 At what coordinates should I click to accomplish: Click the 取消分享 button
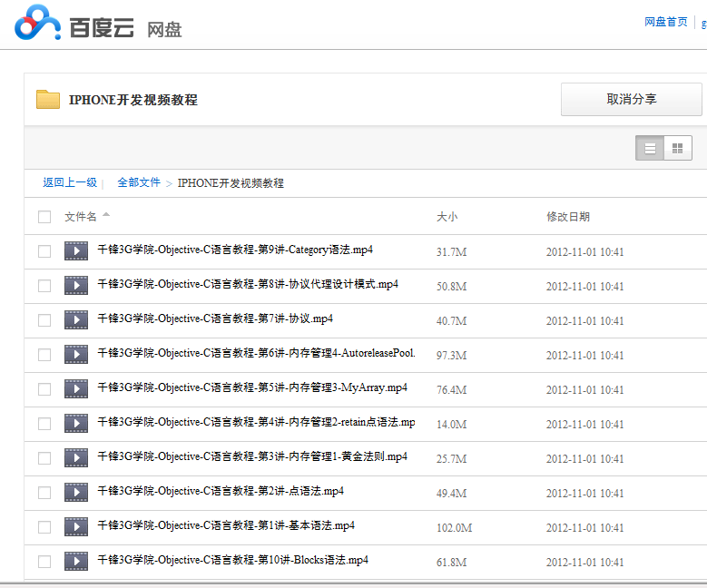coord(632,99)
